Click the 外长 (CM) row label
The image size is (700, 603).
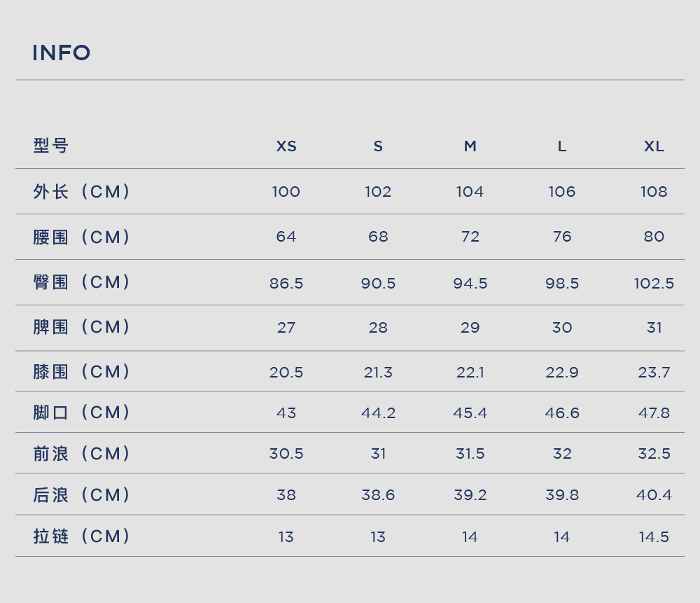[82, 192]
